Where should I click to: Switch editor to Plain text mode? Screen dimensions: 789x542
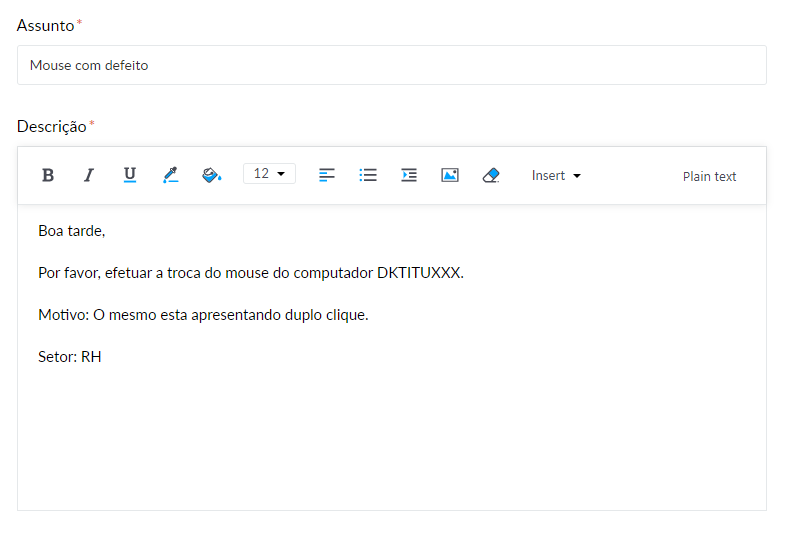709,176
